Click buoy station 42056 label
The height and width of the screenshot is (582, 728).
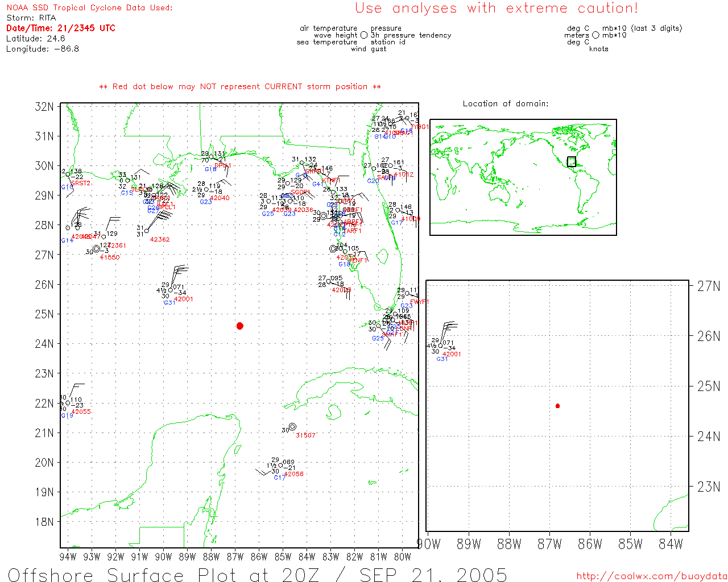click(293, 474)
